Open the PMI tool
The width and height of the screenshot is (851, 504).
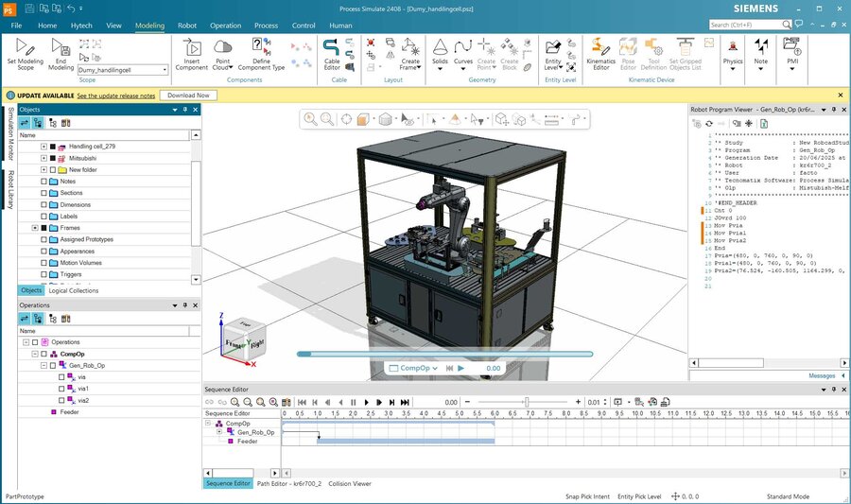click(792, 54)
